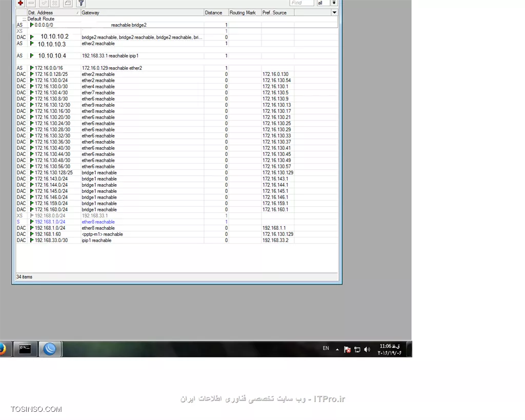This screenshot has width=525, height=420.
Task: Select the 172.16.160.0/24 route row
Action: coord(177,209)
